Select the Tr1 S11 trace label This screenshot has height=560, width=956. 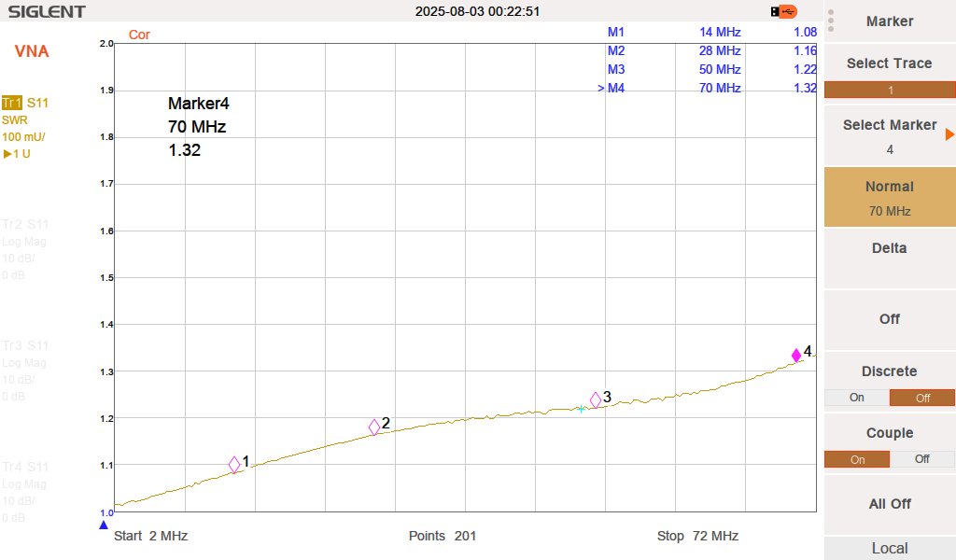point(25,103)
